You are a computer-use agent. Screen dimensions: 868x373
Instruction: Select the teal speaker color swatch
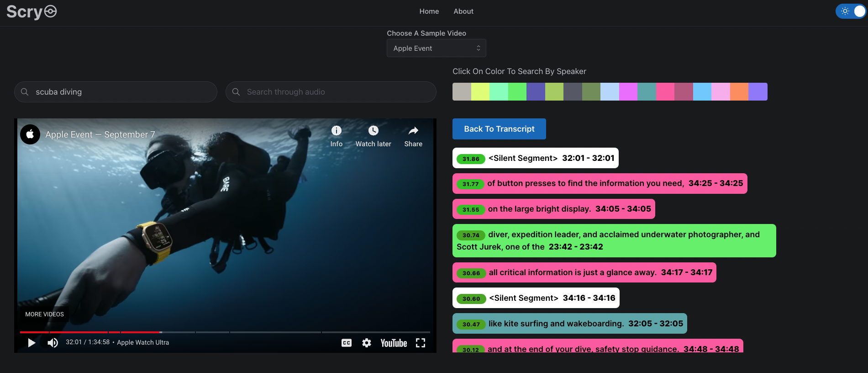pos(647,91)
